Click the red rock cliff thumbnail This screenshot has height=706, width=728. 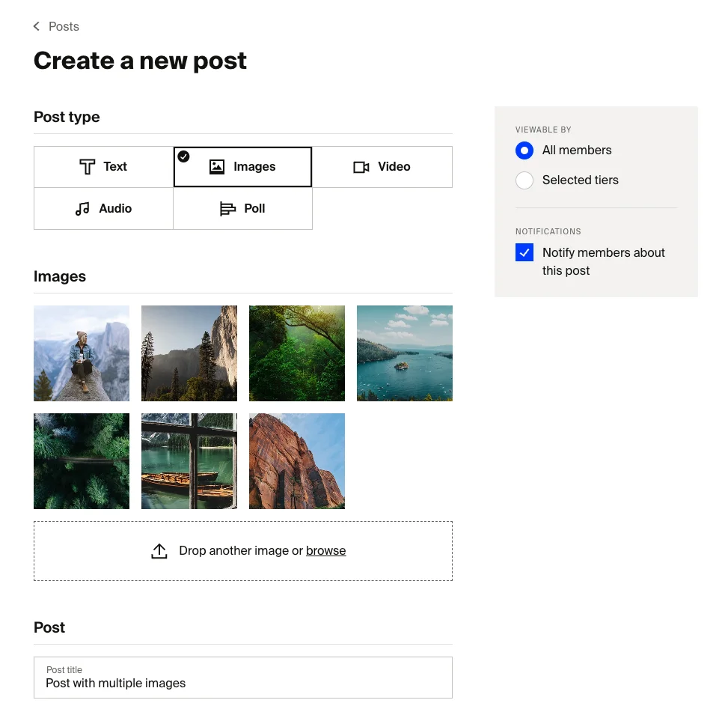(x=297, y=460)
